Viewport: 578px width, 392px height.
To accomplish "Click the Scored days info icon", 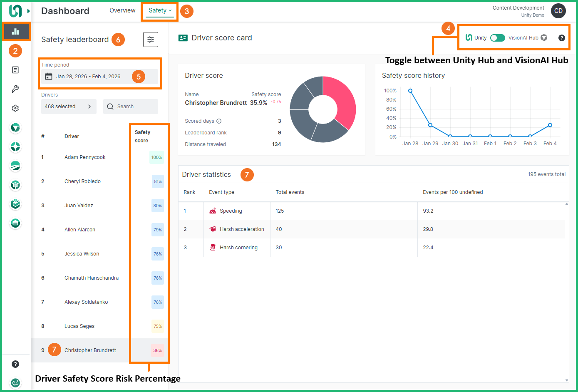I will click(219, 121).
